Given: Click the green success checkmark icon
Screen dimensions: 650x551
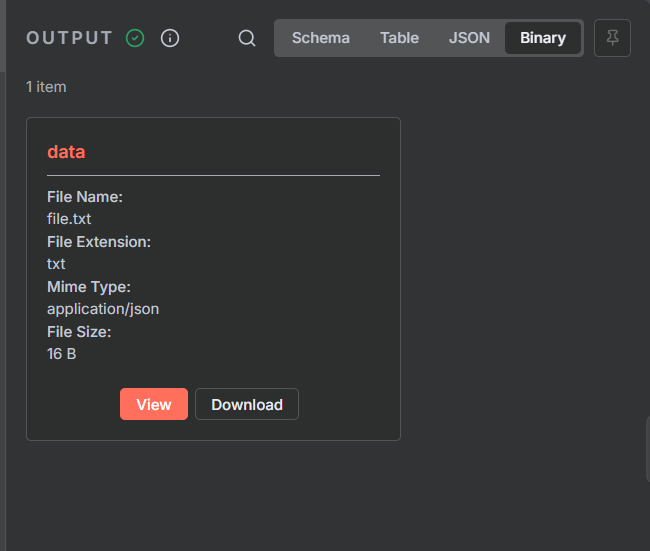Looking at the screenshot, I should [135, 38].
